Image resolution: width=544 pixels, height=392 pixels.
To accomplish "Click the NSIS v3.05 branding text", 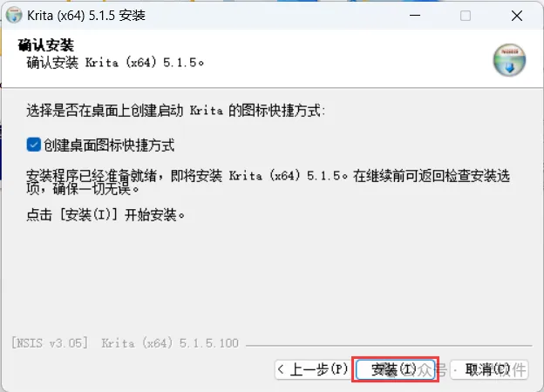I will [x=50, y=343].
